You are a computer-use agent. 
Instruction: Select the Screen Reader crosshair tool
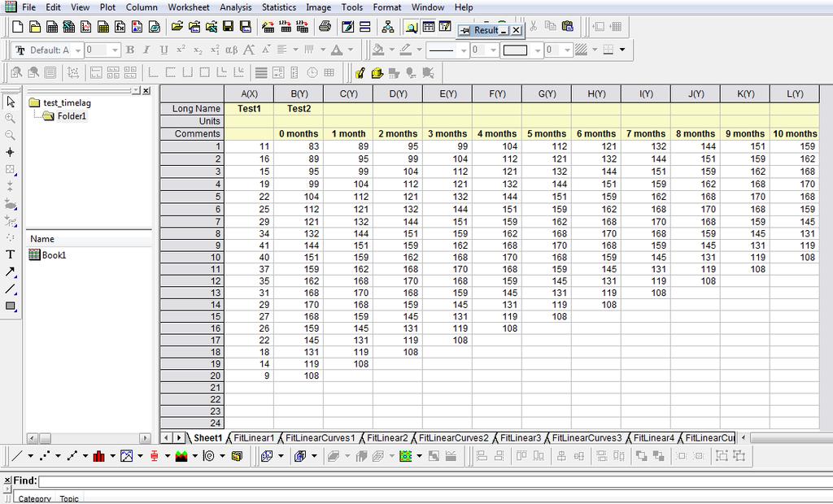point(10,153)
